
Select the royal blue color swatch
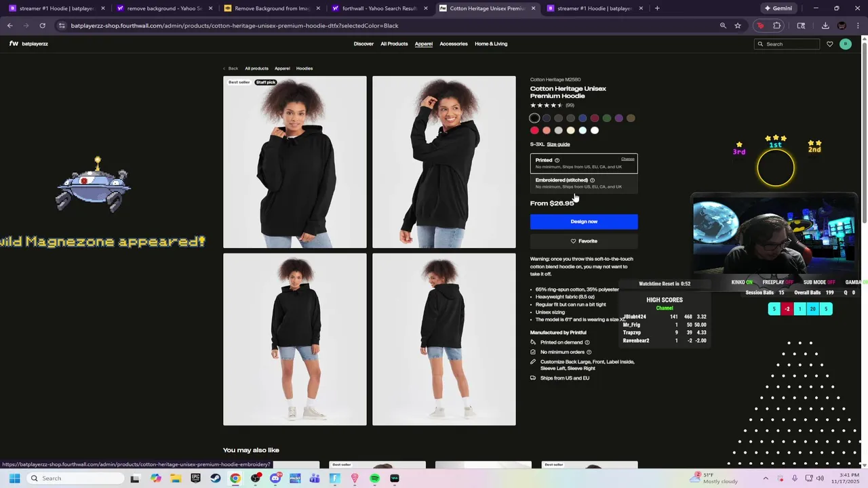click(583, 119)
